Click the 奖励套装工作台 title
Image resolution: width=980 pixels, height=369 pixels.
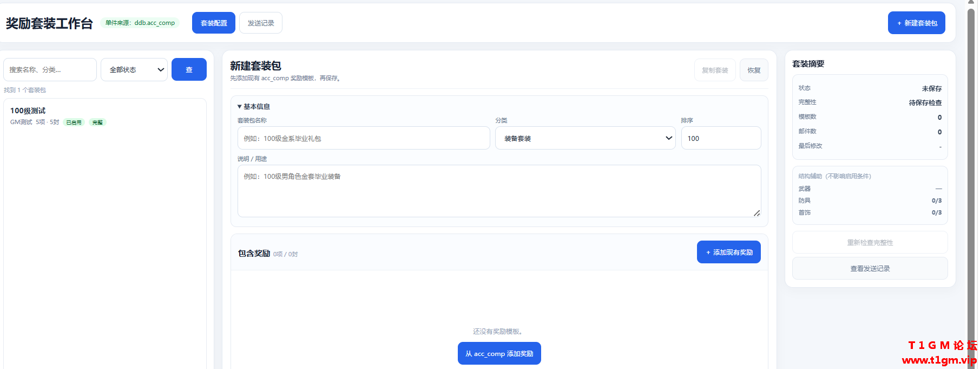[x=49, y=23]
